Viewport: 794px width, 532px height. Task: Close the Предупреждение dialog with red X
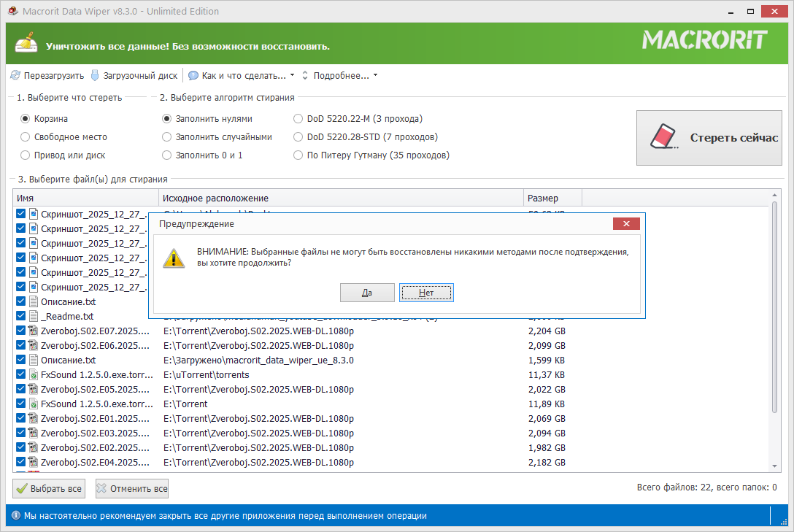tap(626, 224)
